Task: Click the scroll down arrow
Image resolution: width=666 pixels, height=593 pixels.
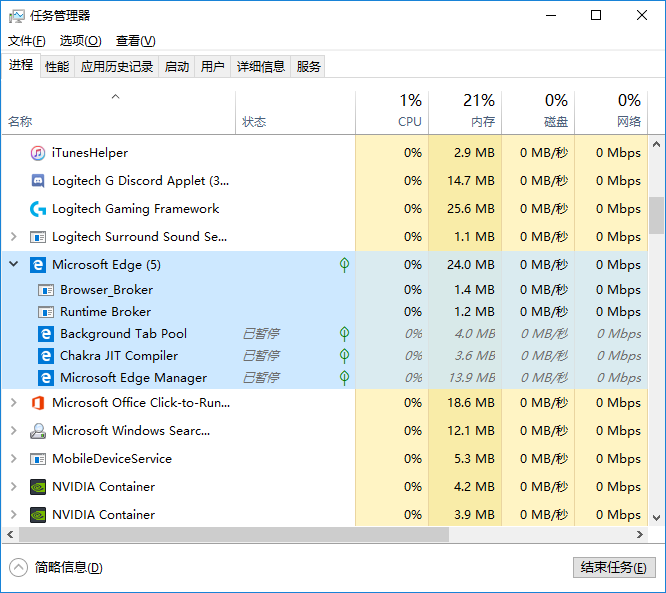Action: (x=656, y=518)
